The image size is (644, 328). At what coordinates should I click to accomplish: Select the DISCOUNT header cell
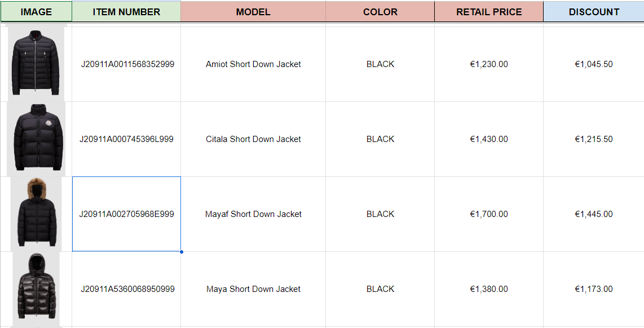point(594,11)
